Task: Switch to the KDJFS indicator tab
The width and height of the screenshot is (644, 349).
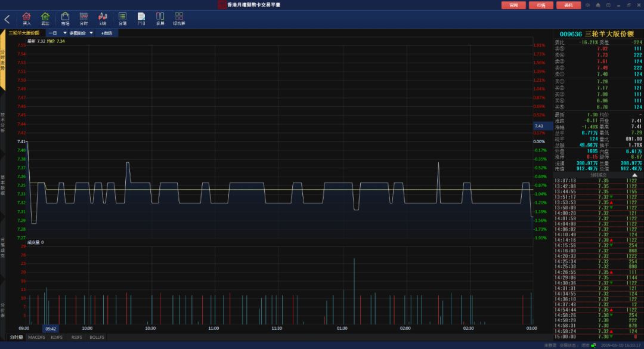Action: (57, 337)
